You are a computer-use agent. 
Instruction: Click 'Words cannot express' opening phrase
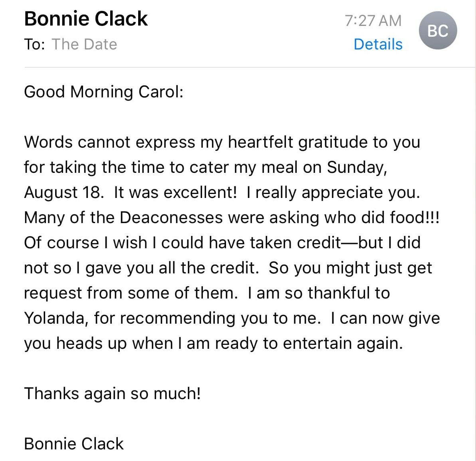tap(109, 142)
